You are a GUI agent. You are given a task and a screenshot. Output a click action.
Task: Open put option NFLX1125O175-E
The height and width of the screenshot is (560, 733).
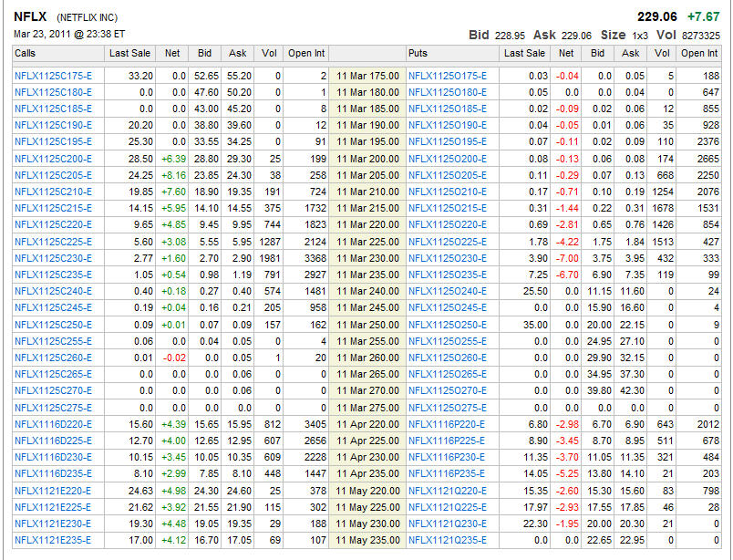tap(448, 76)
